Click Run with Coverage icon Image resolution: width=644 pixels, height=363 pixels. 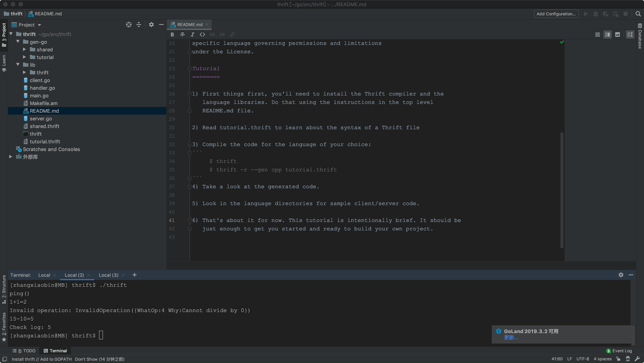605,14
